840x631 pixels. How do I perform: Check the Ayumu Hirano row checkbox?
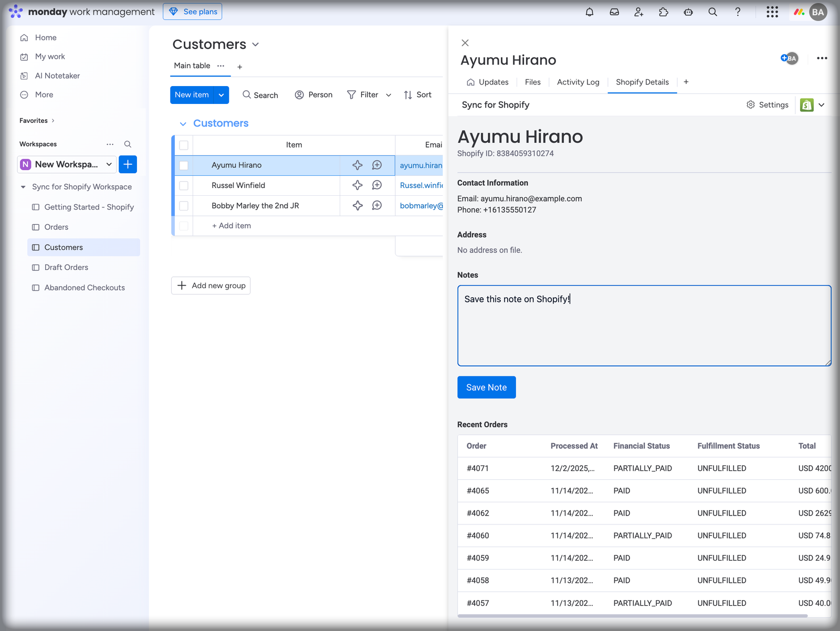click(x=184, y=165)
